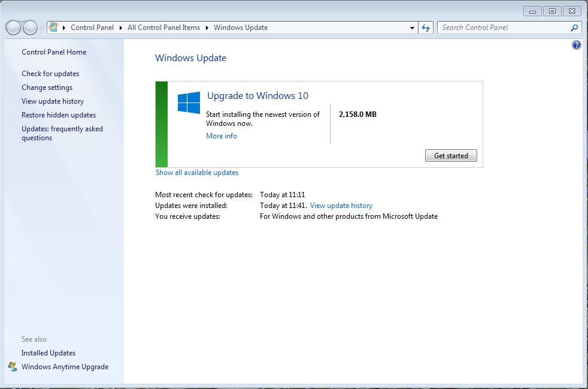This screenshot has height=389, width=588.
Task: Click the Back navigation arrow button
Action: coord(13,28)
